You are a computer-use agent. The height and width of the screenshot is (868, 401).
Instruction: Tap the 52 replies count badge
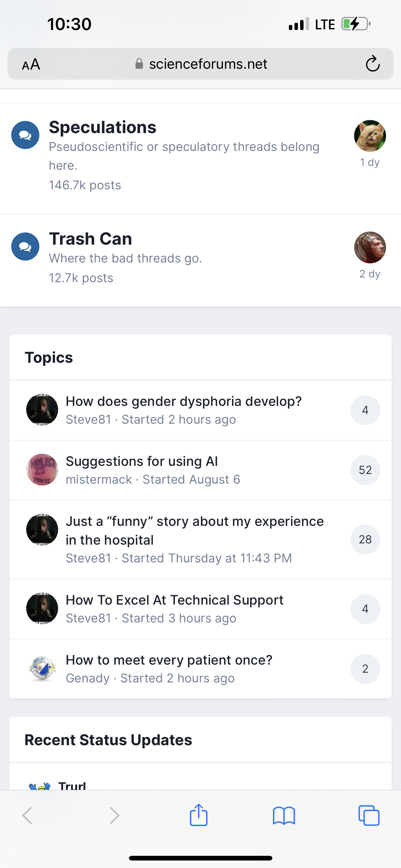(365, 470)
